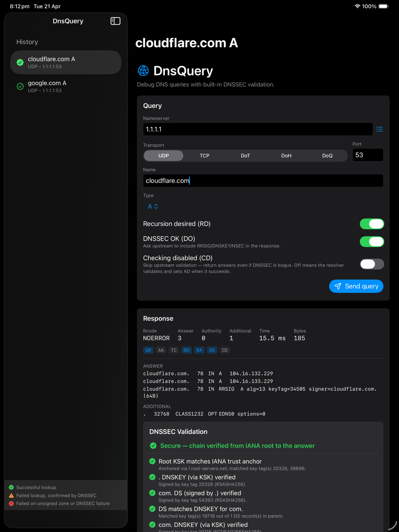The image size is (399, 532).
Task: Toggle Recursion desired (RD) switch
Action: coord(372,224)
